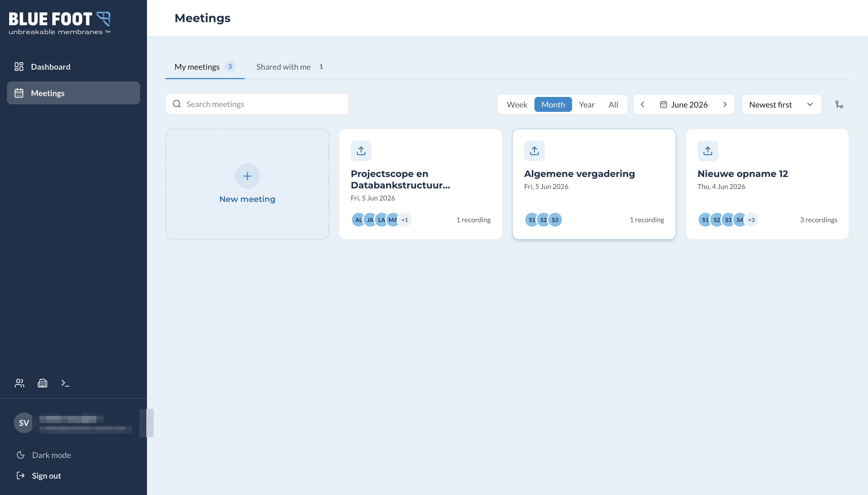Click upload icon on Nieuwe opname 12 card
Viewport: 868px width, 495px height.
(708, 151)
